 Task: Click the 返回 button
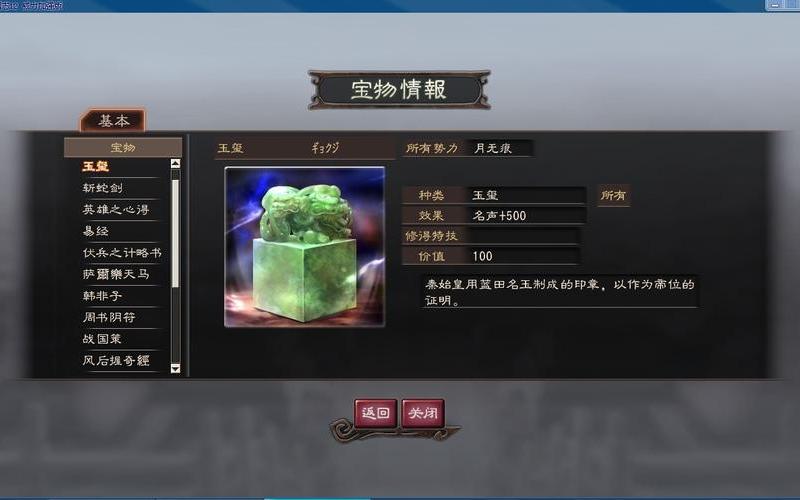click(x=376, y=413)
